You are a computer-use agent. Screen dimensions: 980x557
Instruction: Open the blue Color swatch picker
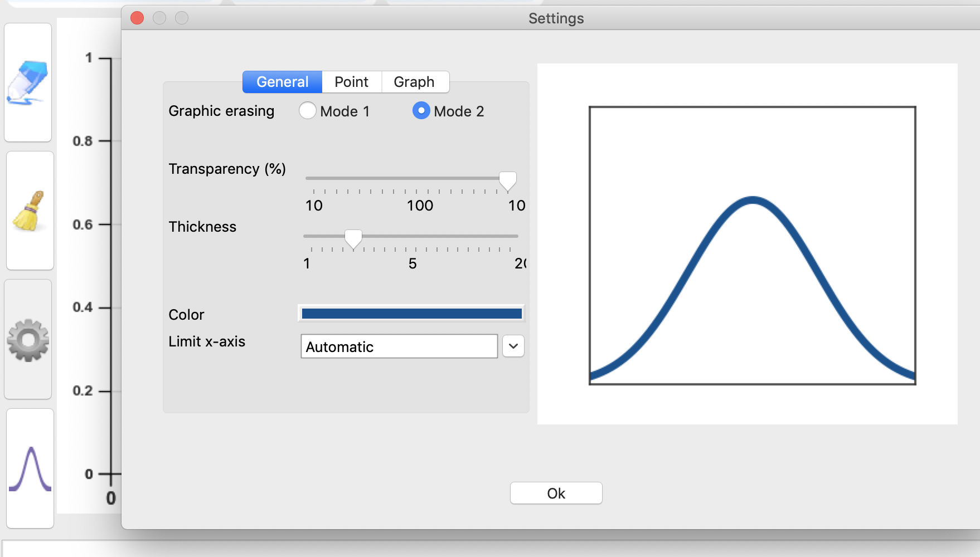(x=411, y=314)
